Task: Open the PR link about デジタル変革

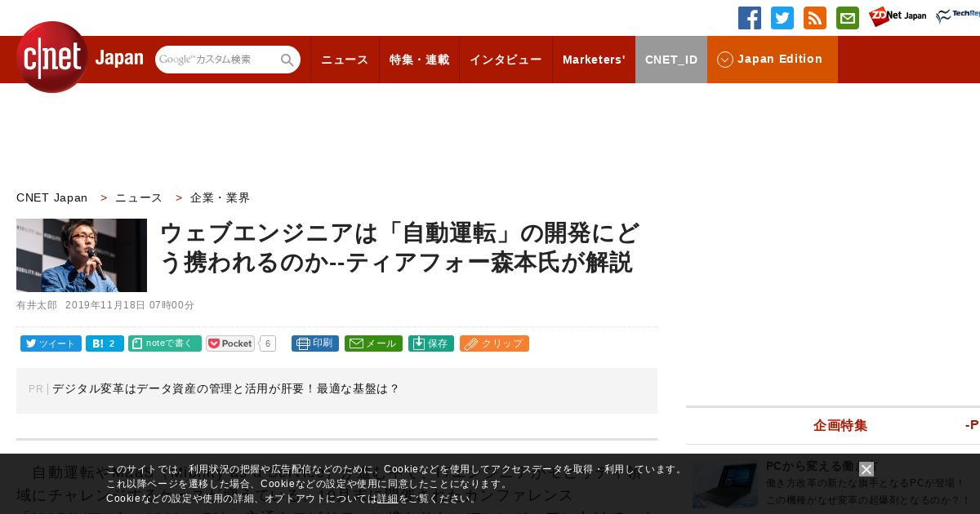Action: tap(226, 389)
